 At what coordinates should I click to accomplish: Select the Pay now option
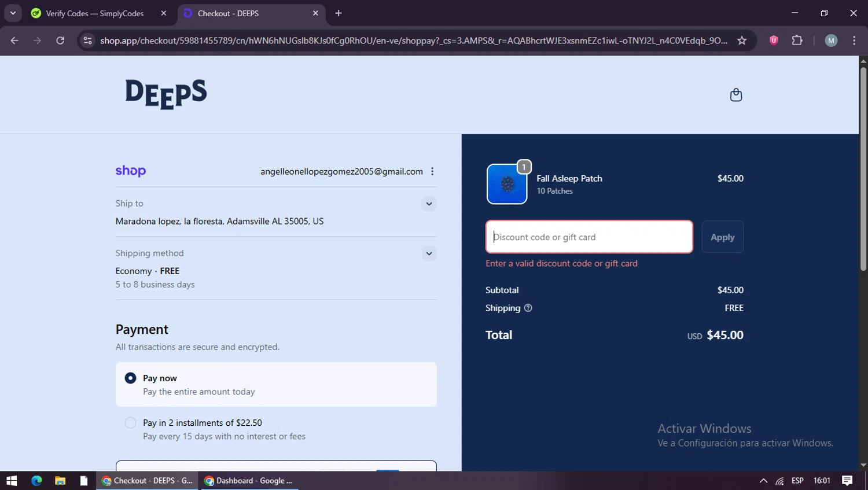276,385
